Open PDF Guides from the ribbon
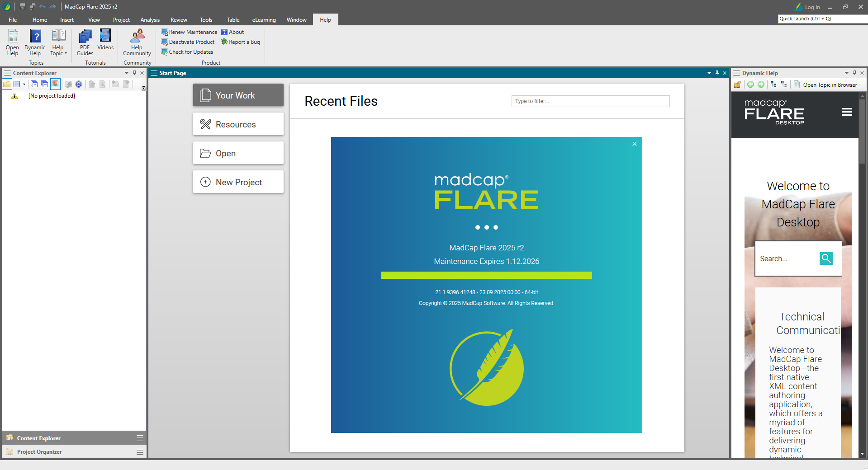 [x=85, y=42]
